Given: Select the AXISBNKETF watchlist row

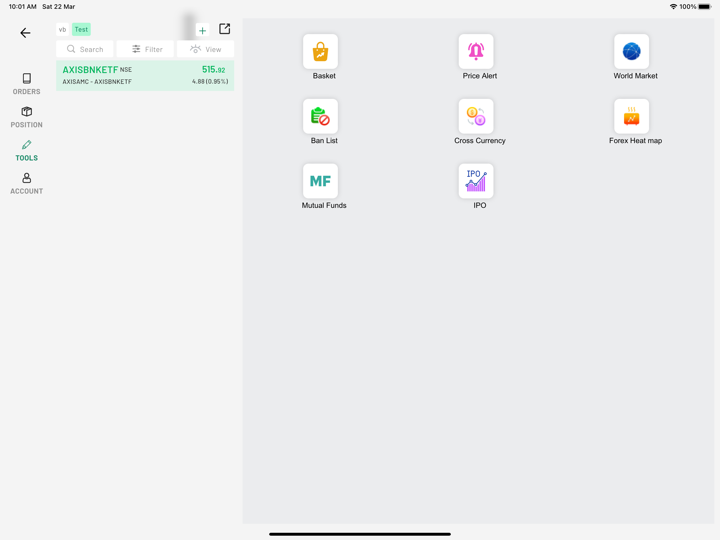Looking at the screenshot, I should [x=145, y=75].
